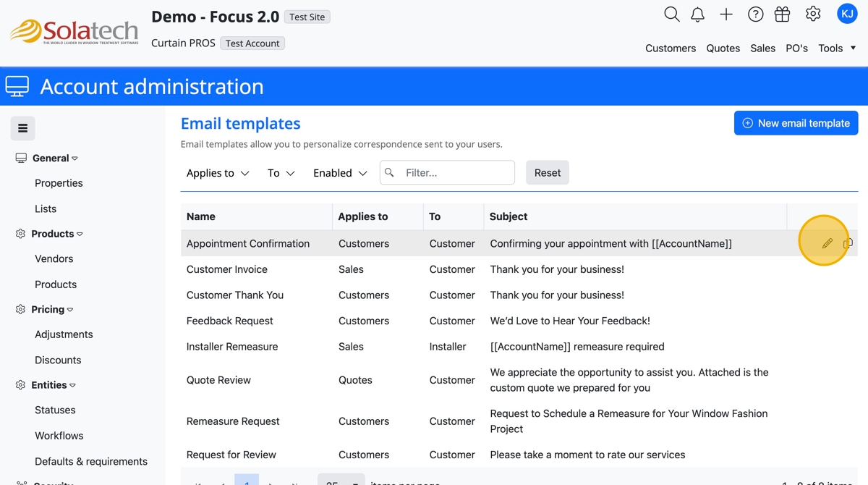Toggle sidebar with the hamburger menu button
The height and width of the screenshot is (485, 868).
[x=22, y=128]
